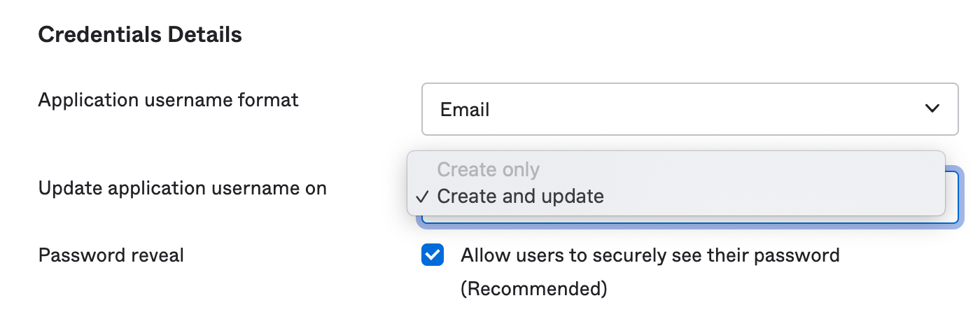Image resolution: width=980 pixels, height=319 pixels.
Task: Click the greyed-out "Create only" text
Action: (x=488, y=169)
